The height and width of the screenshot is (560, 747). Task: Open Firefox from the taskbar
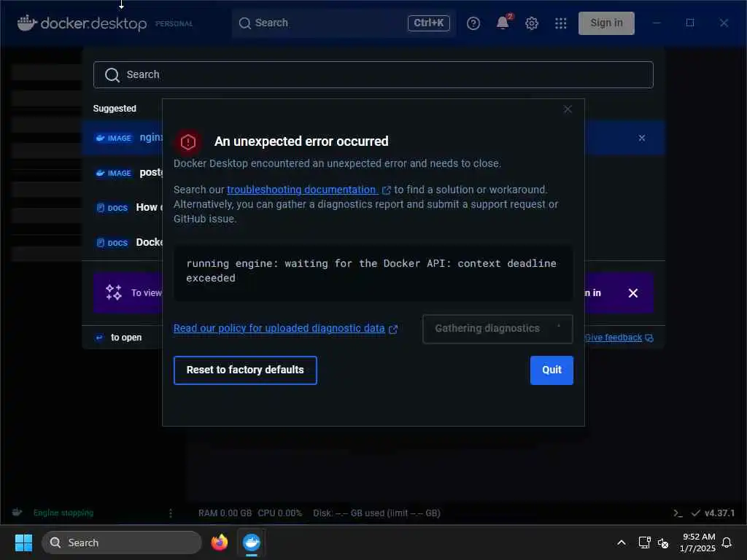coord(219,542)
